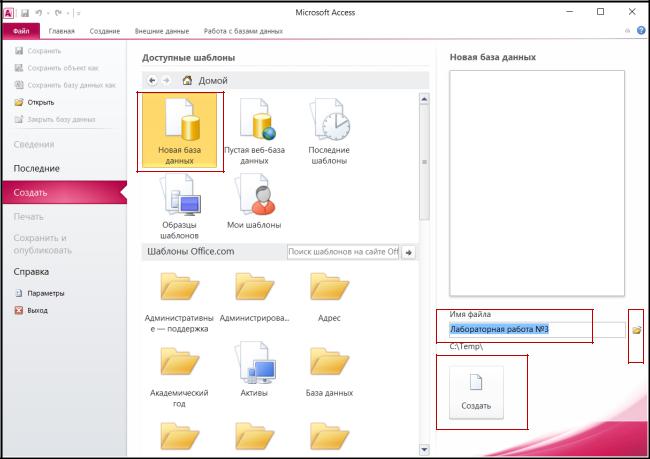The height and width of the screenshot is (459, 650).
Task: Click Сохранить объект как
Action: 57,68
